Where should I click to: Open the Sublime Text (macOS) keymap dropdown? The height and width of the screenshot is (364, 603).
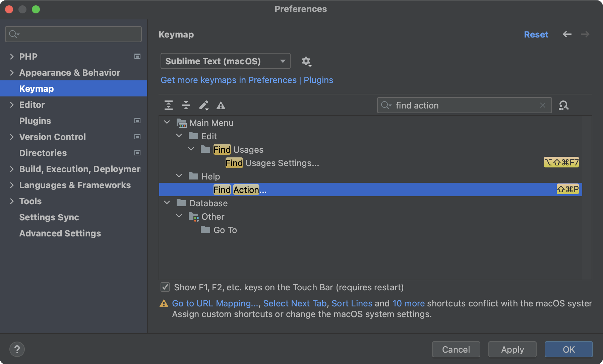tap(225, 61)
